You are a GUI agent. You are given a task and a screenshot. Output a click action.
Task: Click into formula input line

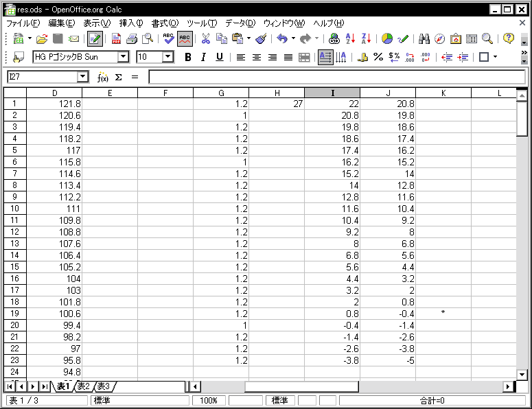click(x=336, y=77)
